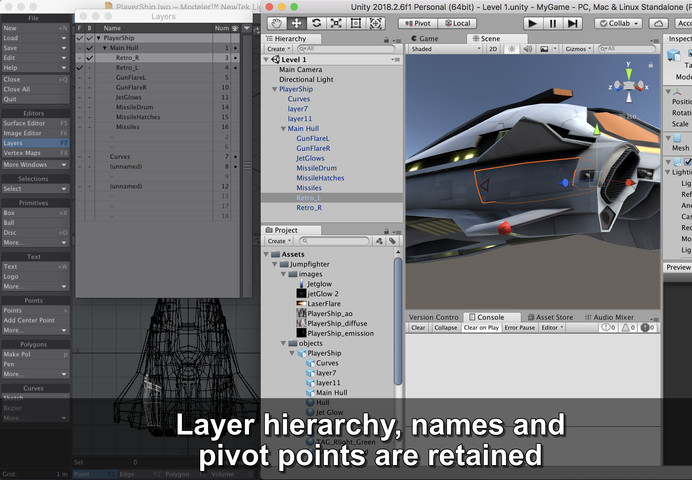This screenshot has height=480, width=692.
Task: Select the Rotate tool in Unity toolbar
Action: (316, 23)
